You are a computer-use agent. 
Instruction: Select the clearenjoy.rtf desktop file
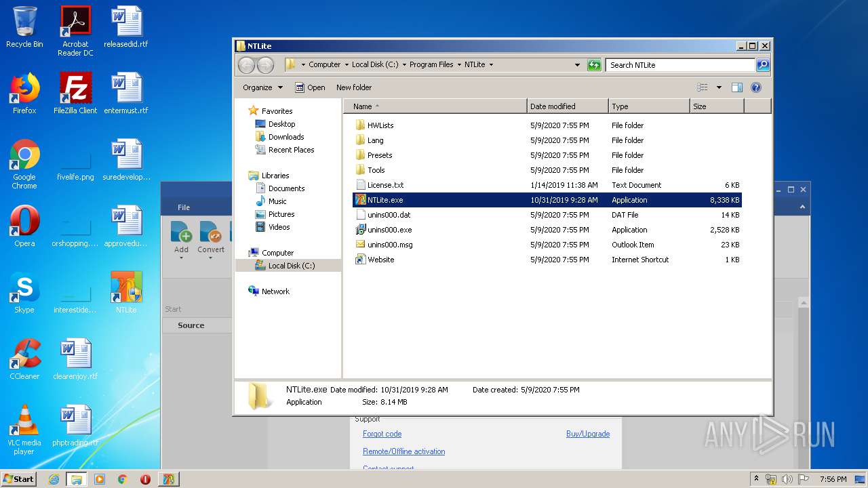[x=75, y=359]
